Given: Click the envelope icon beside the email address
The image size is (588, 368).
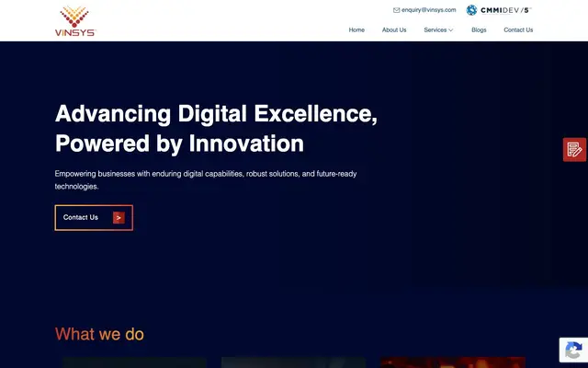Looking at the screenshot, I should (396, 10).
